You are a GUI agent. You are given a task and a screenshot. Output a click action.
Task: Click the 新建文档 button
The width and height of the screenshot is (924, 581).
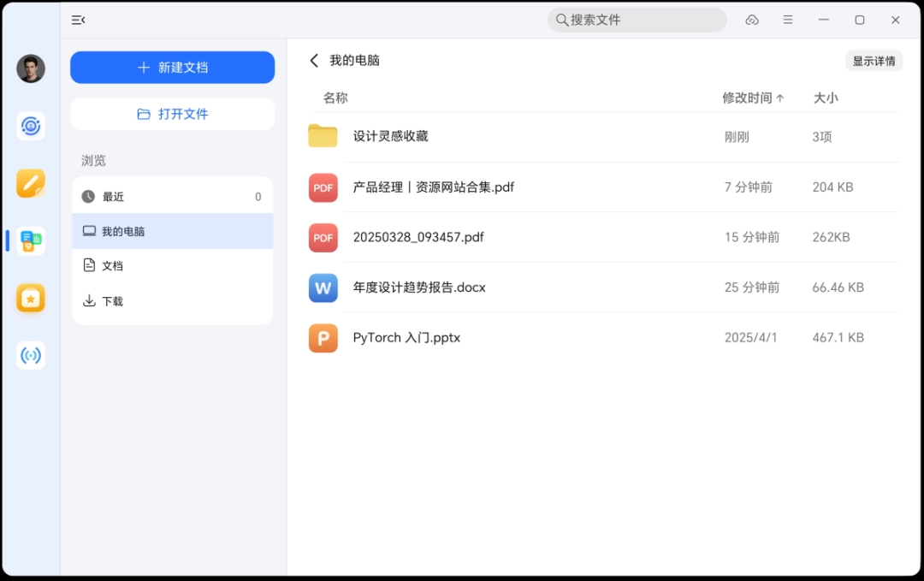click(172, 67)
